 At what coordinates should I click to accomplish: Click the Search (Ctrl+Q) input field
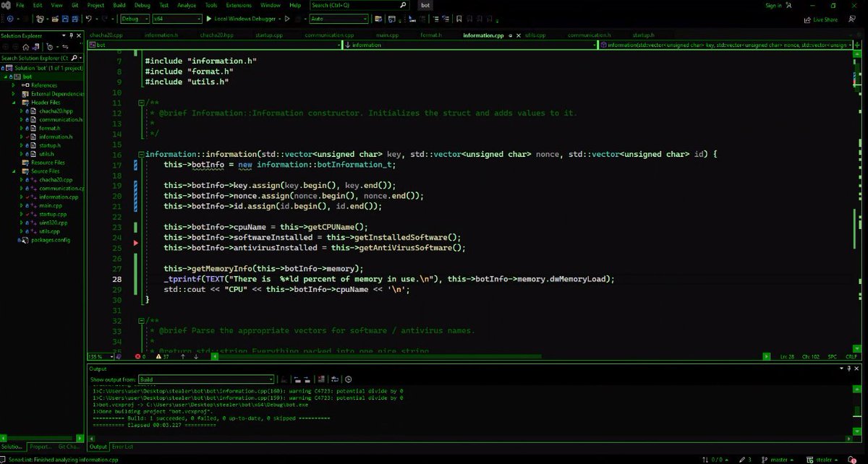click(x=358, y=5)
